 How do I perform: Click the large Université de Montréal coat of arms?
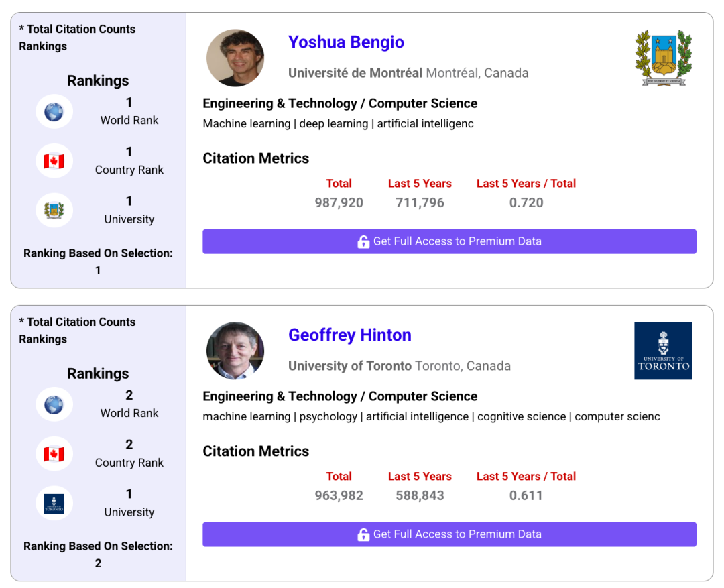click(663, 58)
